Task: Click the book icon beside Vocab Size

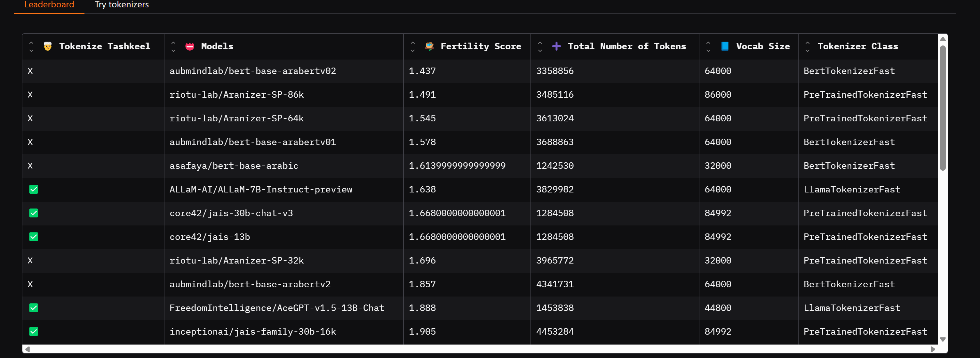Action: click(725, 46)
